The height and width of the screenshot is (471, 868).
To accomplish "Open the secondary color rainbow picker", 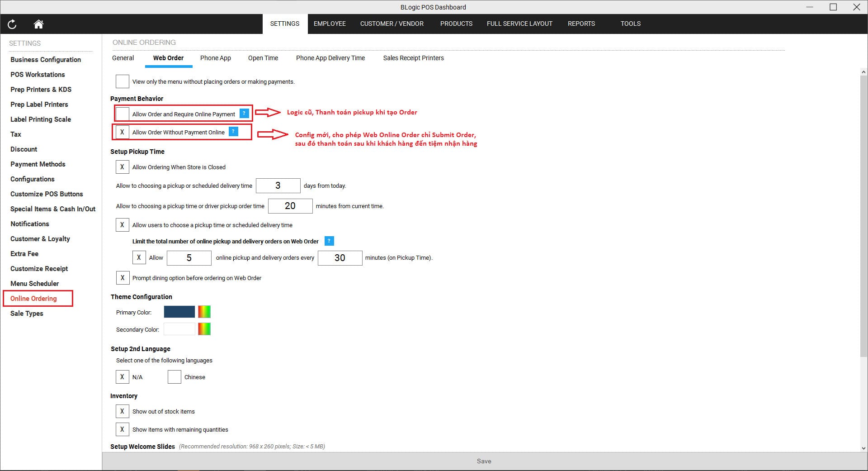I will pos(204,329).
